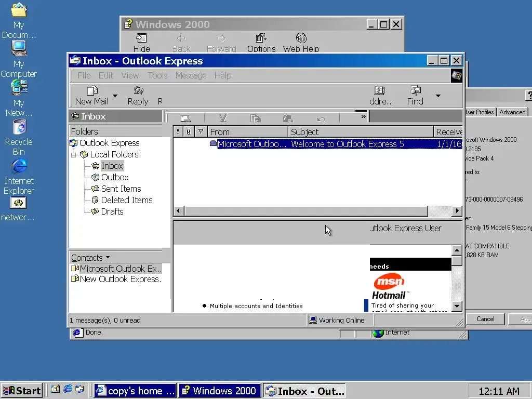Open the Help menu in Outlook Express
The height and width of the screenshot is (399, 532).
click(x=222, y=75)
